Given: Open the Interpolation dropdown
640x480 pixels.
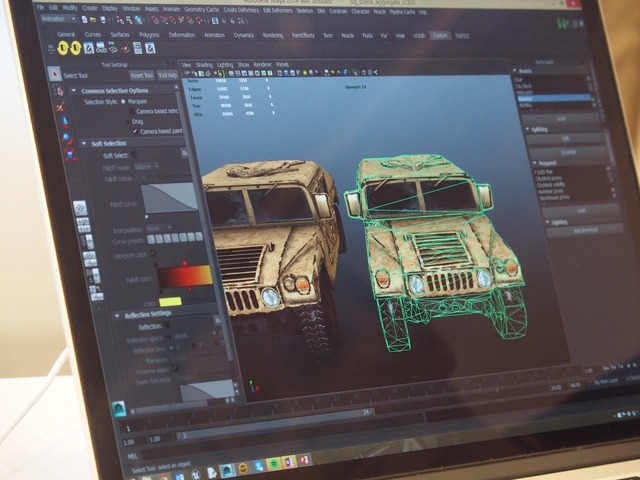Looking at the screenshot, I should [x=159, y=228].
